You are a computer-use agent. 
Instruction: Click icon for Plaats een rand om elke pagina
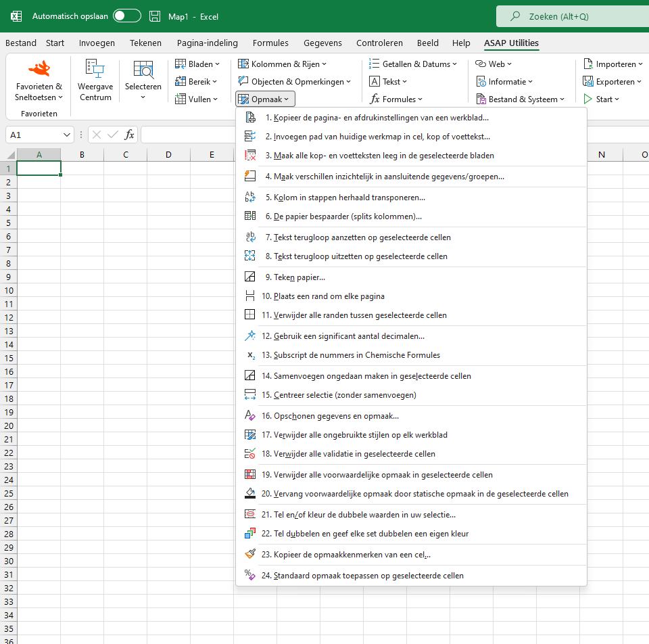click(x=250, y=296)
